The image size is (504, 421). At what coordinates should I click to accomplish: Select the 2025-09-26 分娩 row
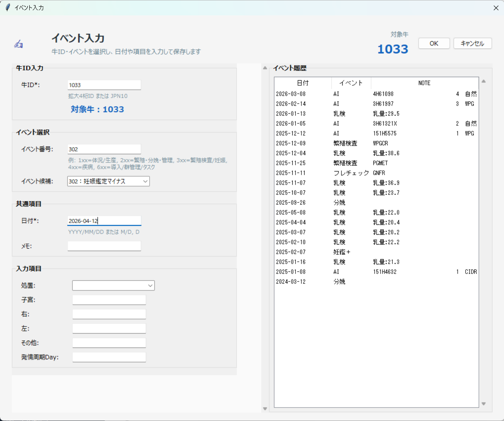pos(376,203)
